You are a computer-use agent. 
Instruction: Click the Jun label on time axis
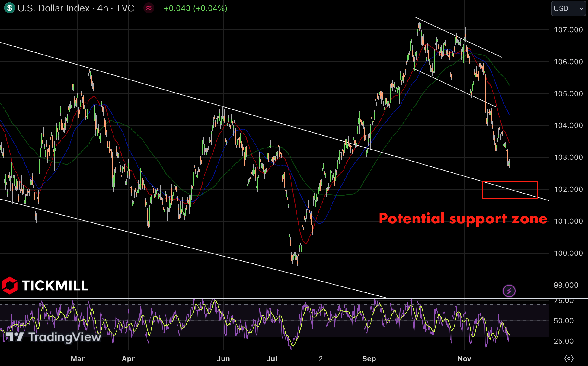pyautogui.click(x=223, y=358)
